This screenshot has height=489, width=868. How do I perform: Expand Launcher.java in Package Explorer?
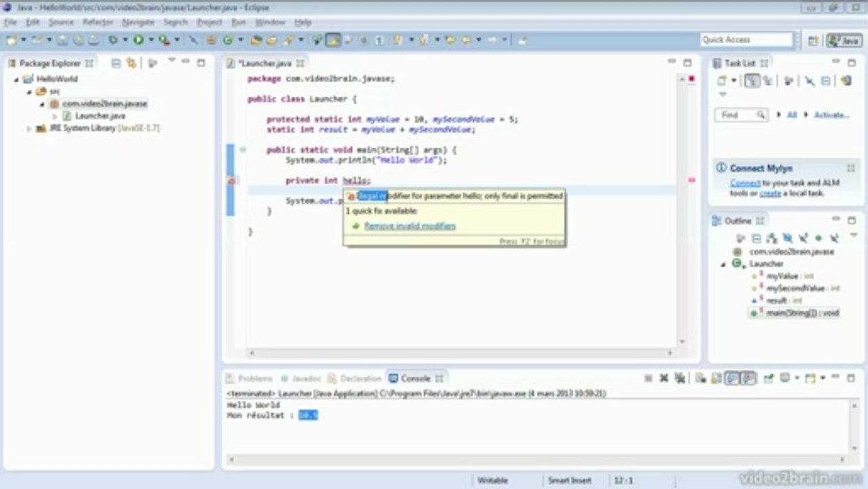click(55, 117)
